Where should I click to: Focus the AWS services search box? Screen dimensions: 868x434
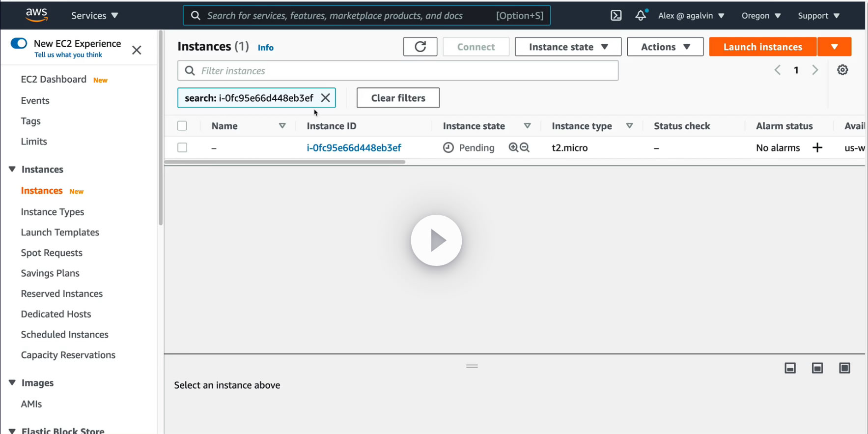point(366,16)
